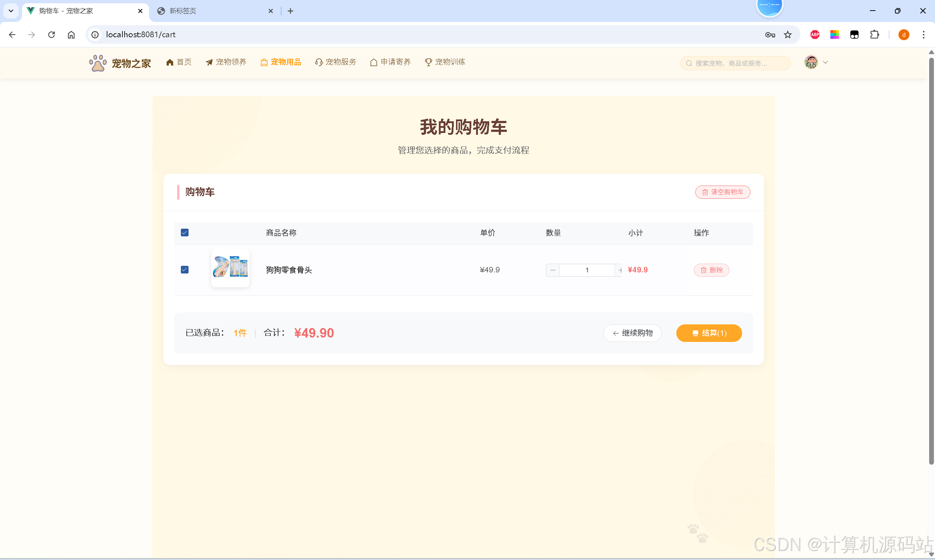This screenshot has width=935, height=560.
Task: Click the page vertical scrollbar
Action: (x=931, y=260)
